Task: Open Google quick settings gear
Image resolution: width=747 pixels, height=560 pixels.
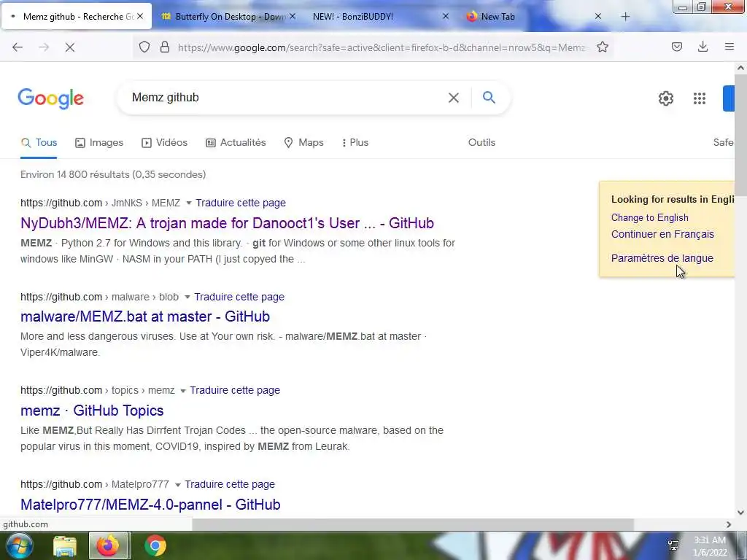Action: coord(666,98)
